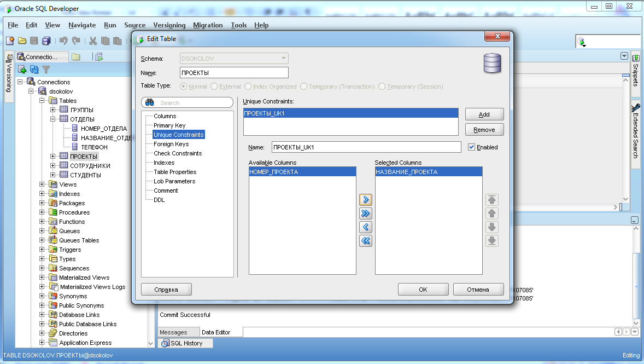Click the New Connection green plus icon
Viewport: 644px width, 364px height.
(x=22, y=70)
